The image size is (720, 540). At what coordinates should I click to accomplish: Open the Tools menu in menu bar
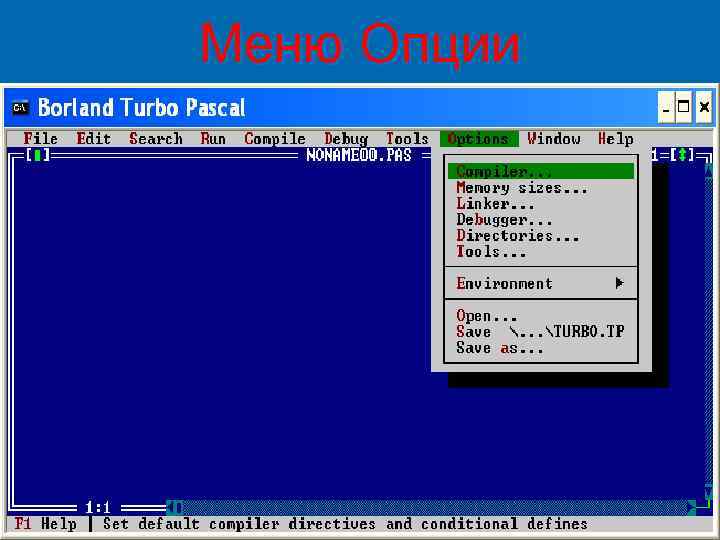tap(407, 139)
